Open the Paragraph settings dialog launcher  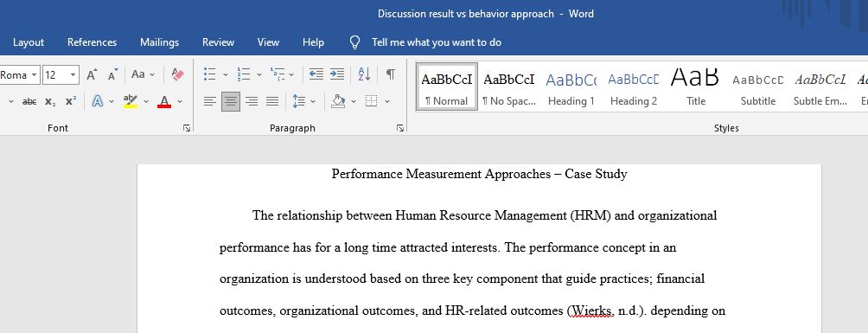click(399, 129)
